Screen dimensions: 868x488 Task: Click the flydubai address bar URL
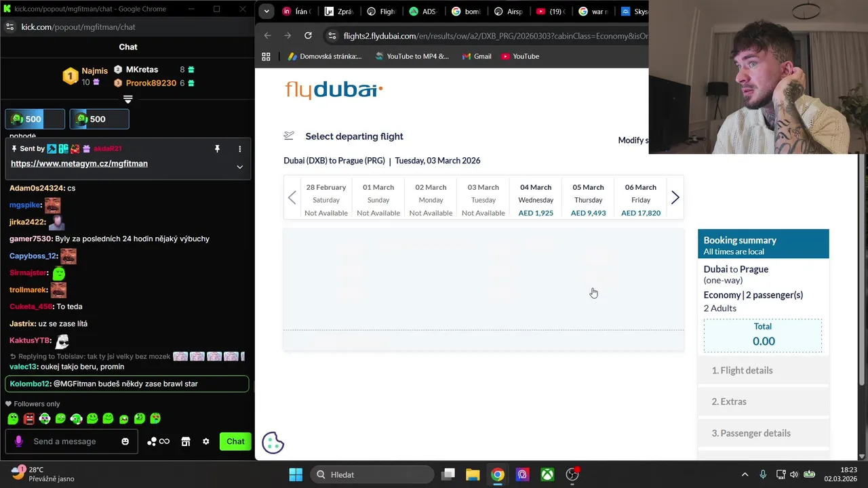(495, 36)
